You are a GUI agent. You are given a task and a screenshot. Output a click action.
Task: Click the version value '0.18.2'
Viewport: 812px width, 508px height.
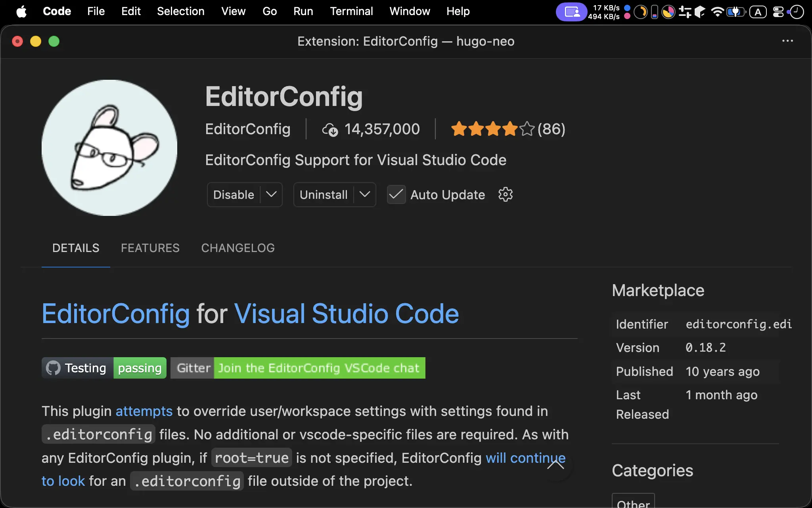click(x=706, y=348)
